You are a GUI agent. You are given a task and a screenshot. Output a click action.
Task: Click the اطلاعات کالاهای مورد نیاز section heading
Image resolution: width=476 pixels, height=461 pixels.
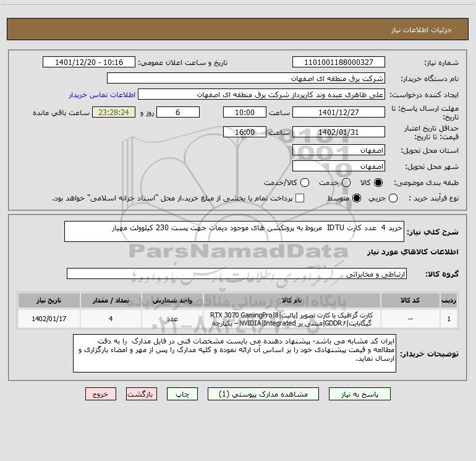[x=412, y=252]
